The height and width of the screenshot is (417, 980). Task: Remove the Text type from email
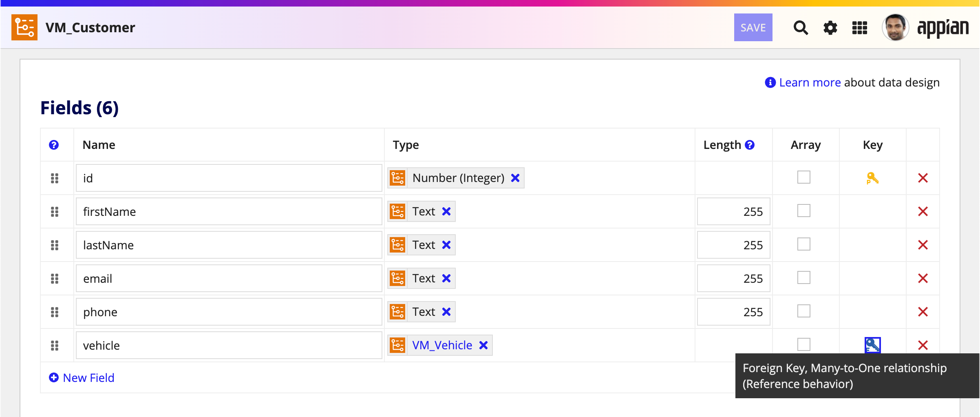(446, 278)
